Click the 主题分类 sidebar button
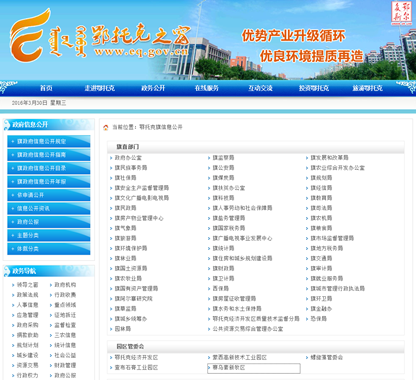 (x=49, y=235)
